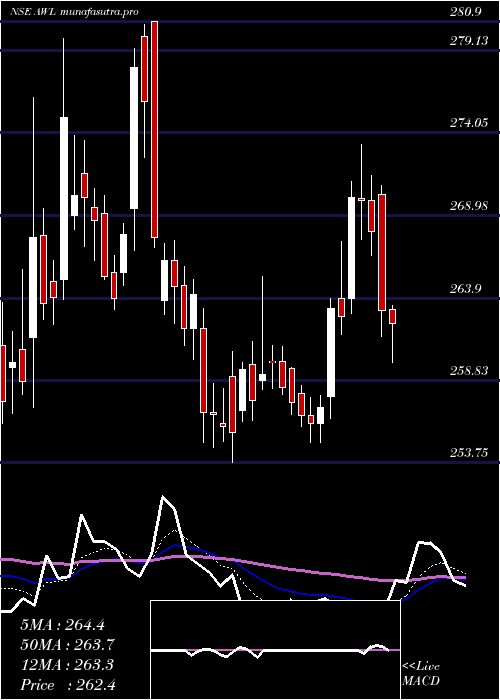The width and height of the screenshot is (500, 700).
Task: Click the 279.13 price level label
Action: (x=469, y=41)
